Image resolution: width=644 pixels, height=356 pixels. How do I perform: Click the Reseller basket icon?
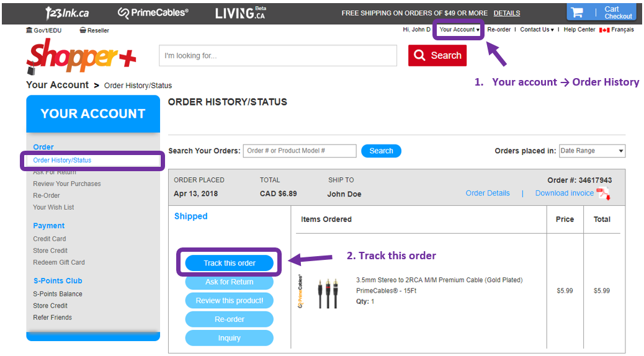[83, 30]
